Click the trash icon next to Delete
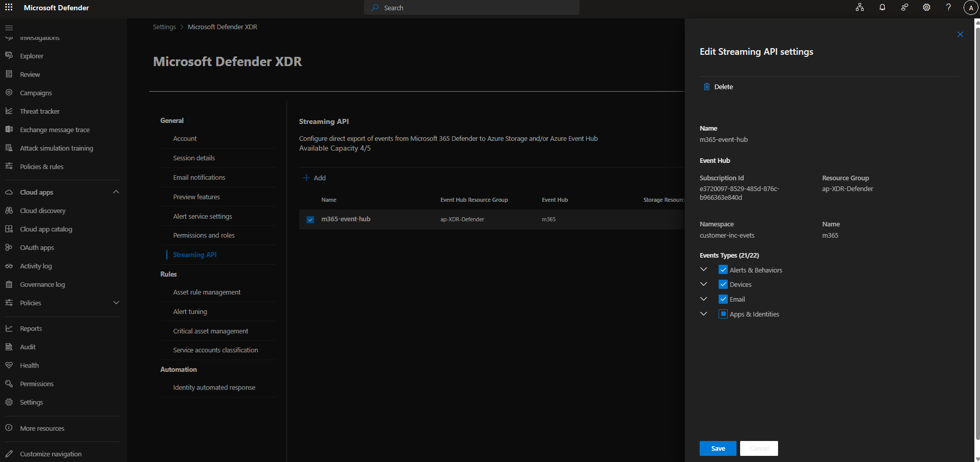This screenshot has height=462, width=980. (x=707, y=87)
